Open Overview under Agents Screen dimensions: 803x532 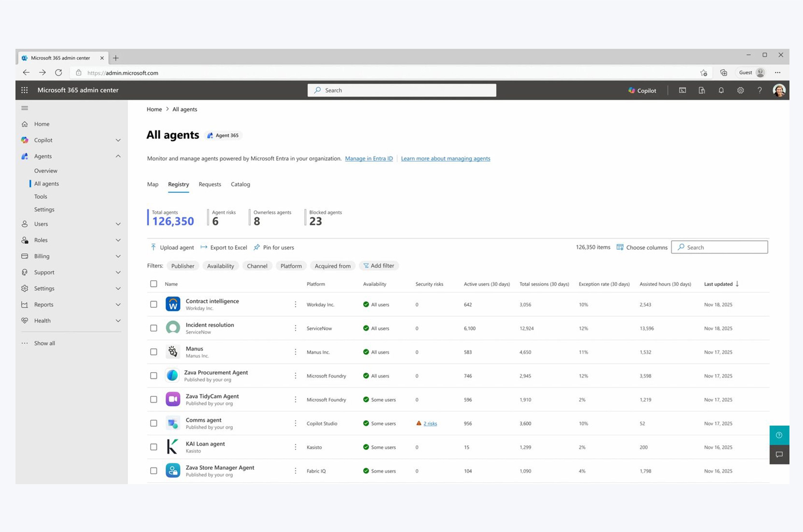[x=46, y=171]
